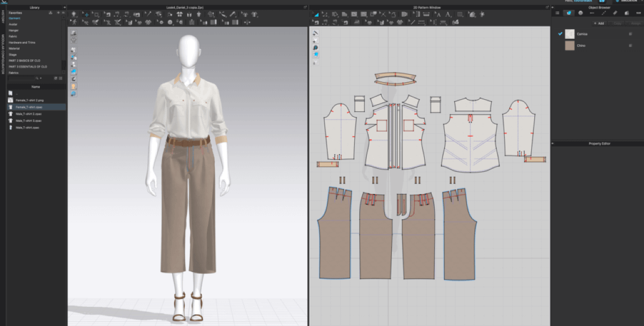The height and width of the screenshot is (326, 644).
Task: Toggle the small icon right of Chino
Action: 630,45
